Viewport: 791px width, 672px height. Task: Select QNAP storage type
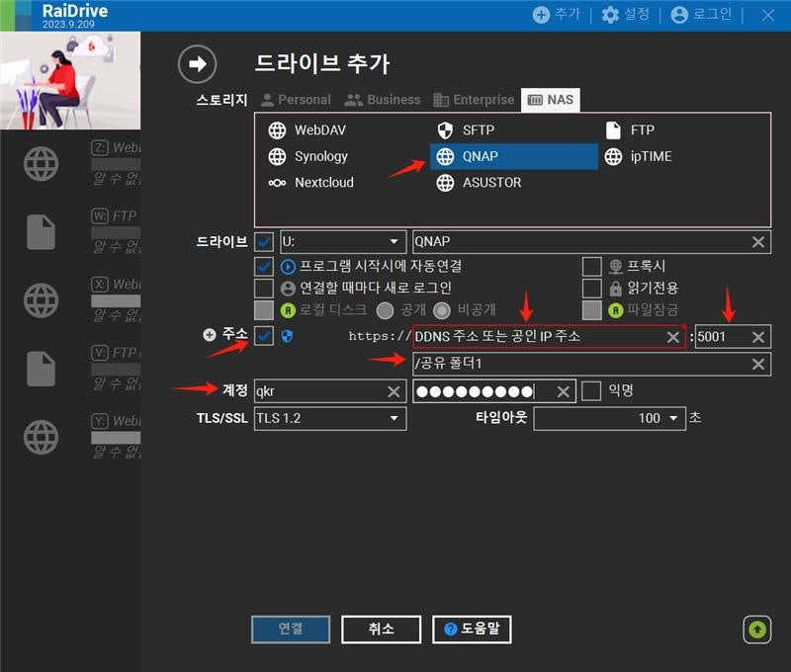514,156
